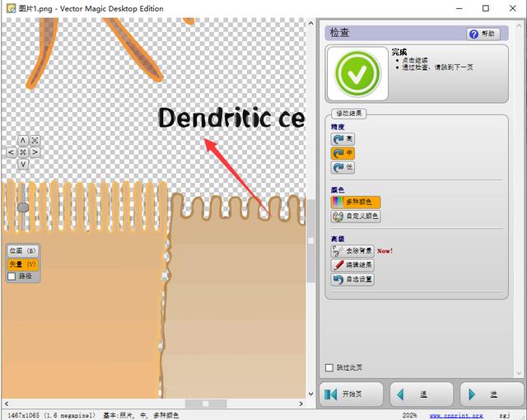This screenshot has height=420, width=527.
Task: Open the 编辑结果 edit result tool
Action: pyautogui.click(x=352, y=265)
